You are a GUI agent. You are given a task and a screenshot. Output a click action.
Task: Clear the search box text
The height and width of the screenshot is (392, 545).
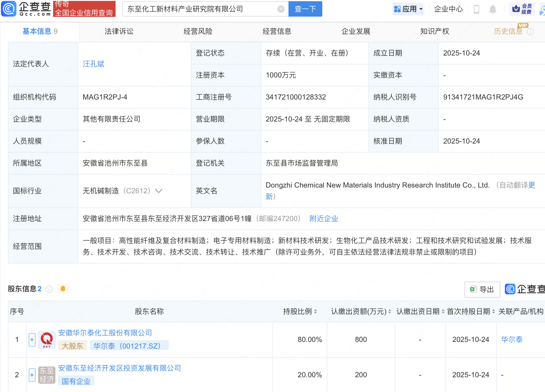281,9
